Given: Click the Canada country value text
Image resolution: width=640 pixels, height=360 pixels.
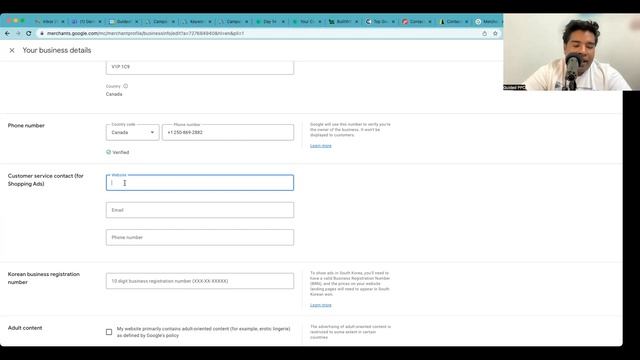Looking at the screenshot, I should (x=114, y=94).
